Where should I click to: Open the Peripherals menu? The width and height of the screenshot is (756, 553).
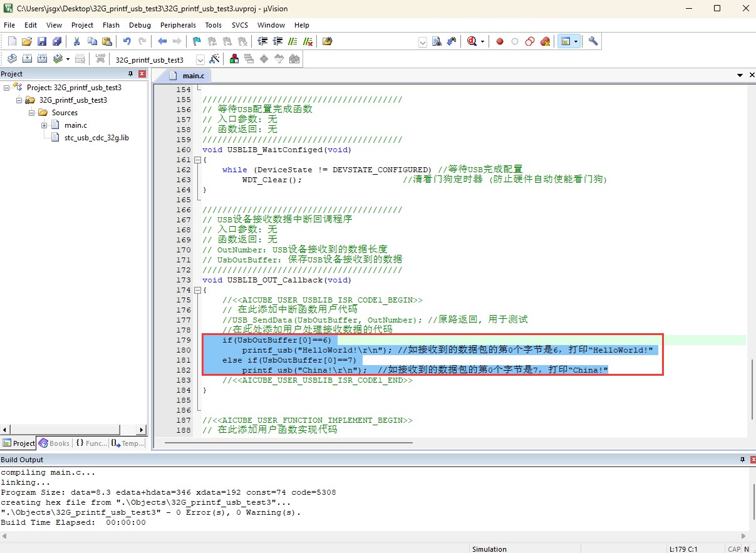(178, 25)
